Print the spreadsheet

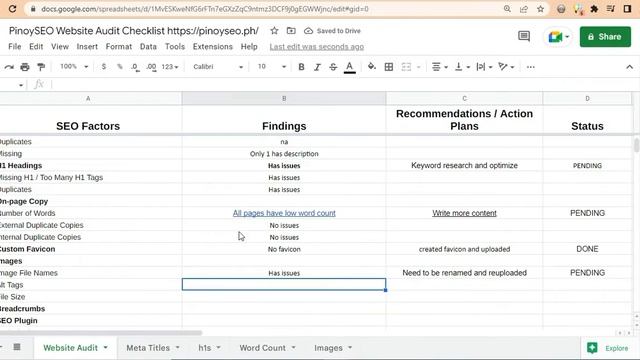coord(25,67)
